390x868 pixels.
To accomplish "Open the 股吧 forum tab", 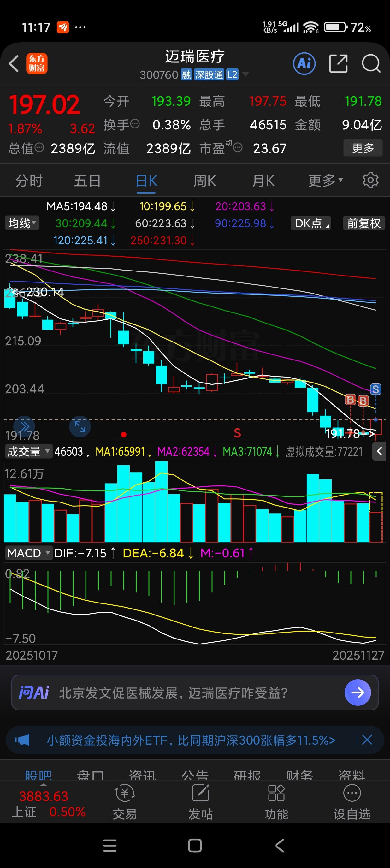I will [x=38, y=776].
